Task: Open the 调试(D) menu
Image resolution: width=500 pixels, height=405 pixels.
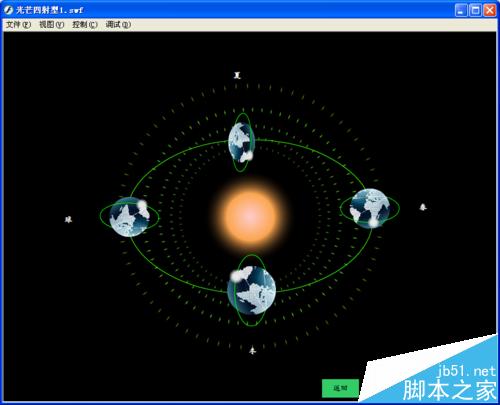Action: pyautogui.click(x=118, y=25)
